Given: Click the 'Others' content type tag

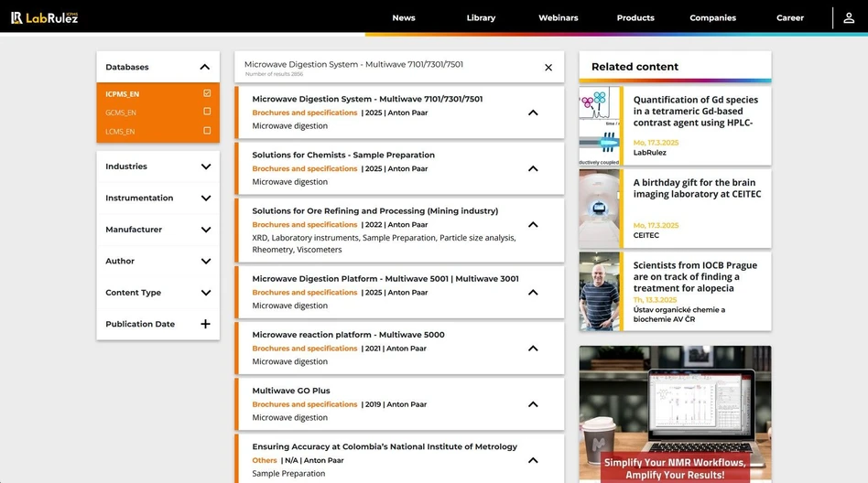Looking at the screenshot, I should 264,460.
